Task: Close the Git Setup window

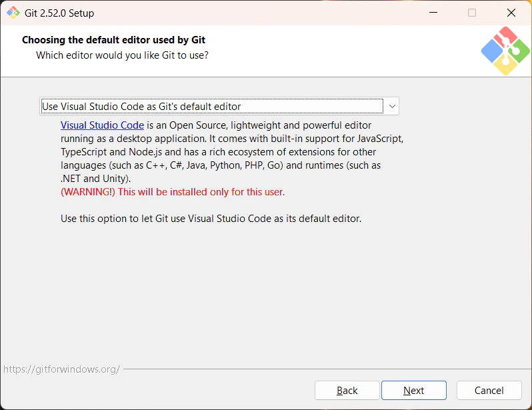Action: 511,13
